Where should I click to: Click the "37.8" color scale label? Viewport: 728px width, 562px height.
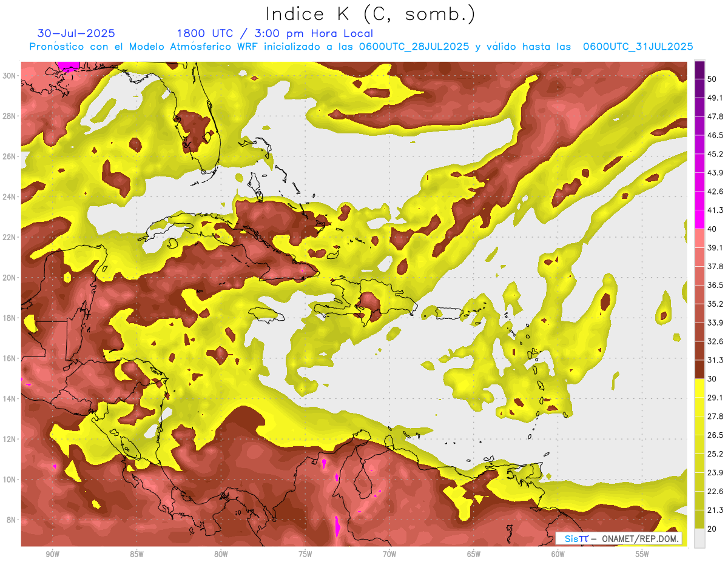click(x=715, y=267)
